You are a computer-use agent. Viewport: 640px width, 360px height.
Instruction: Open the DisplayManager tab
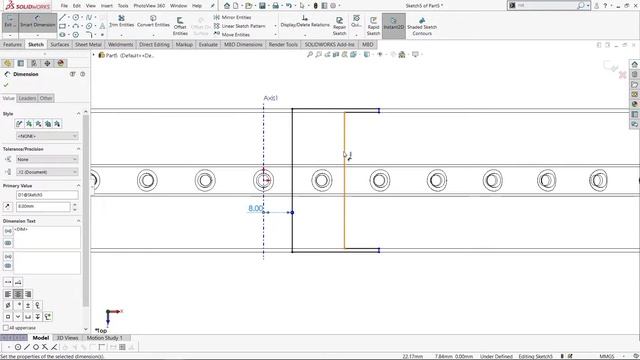[61, 63]
